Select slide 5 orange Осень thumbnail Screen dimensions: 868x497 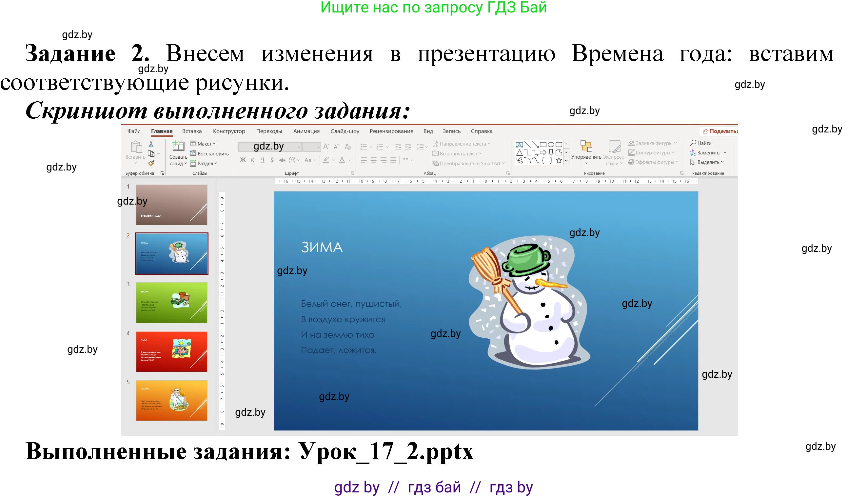[172, 400]
